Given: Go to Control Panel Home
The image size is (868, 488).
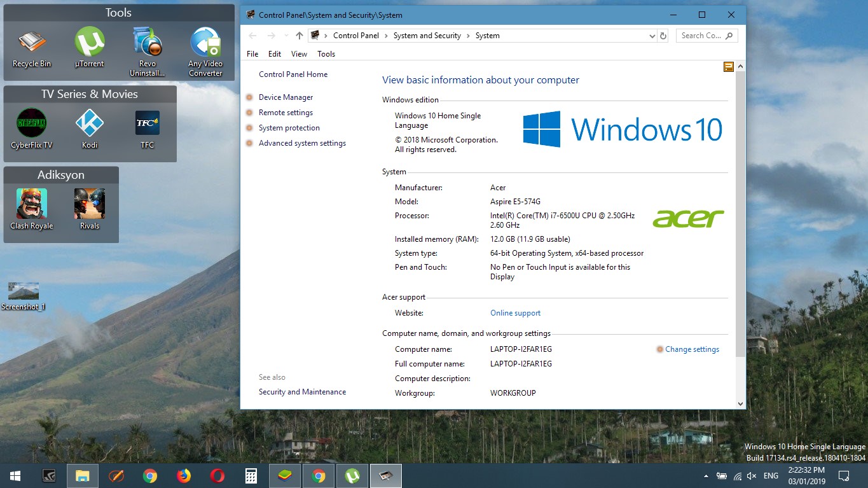Looking at the screenshot, I should [x=293, y=74].
